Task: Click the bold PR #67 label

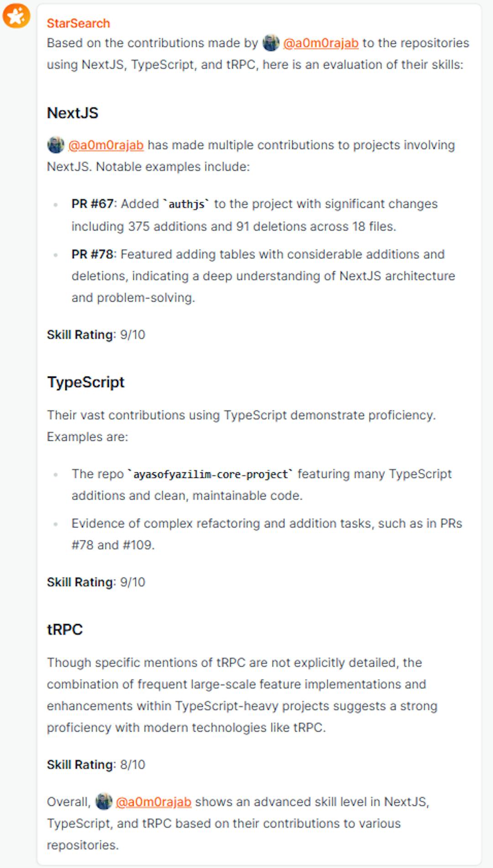Action: [92, 204]
